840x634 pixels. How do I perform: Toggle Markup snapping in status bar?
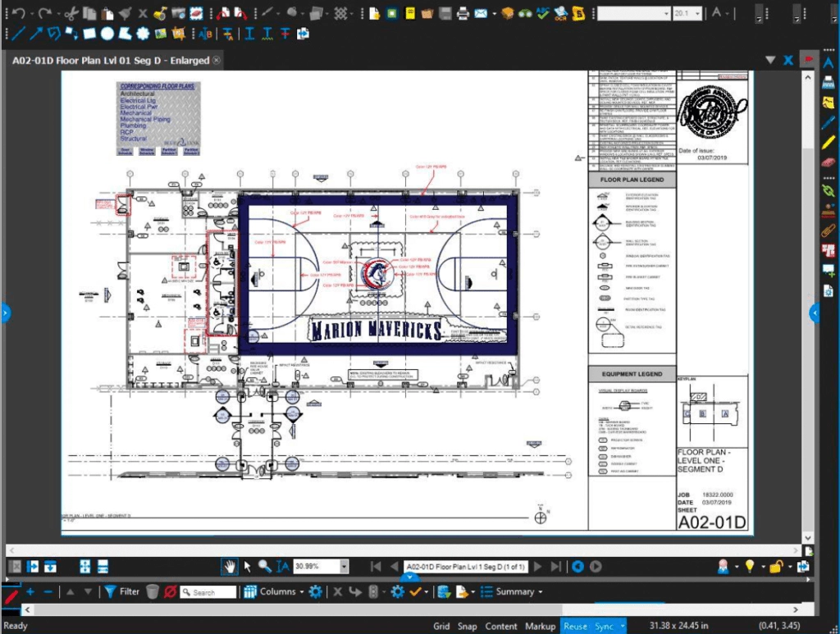540,626
